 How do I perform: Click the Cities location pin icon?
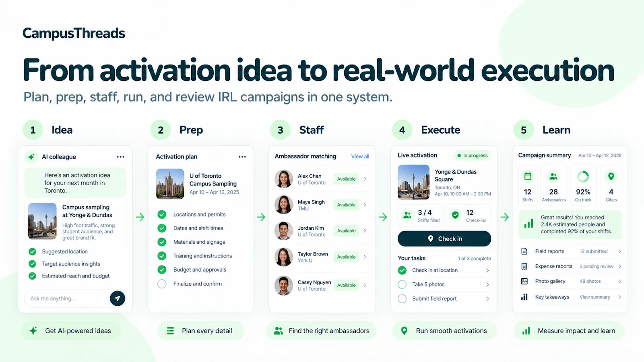pyautogui.click(x=611, y=177)
